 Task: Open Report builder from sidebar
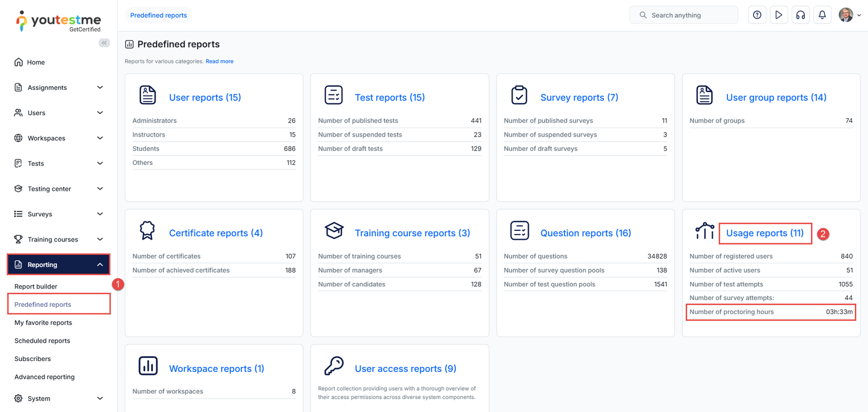pyautogui.click(x=36, y=286)
